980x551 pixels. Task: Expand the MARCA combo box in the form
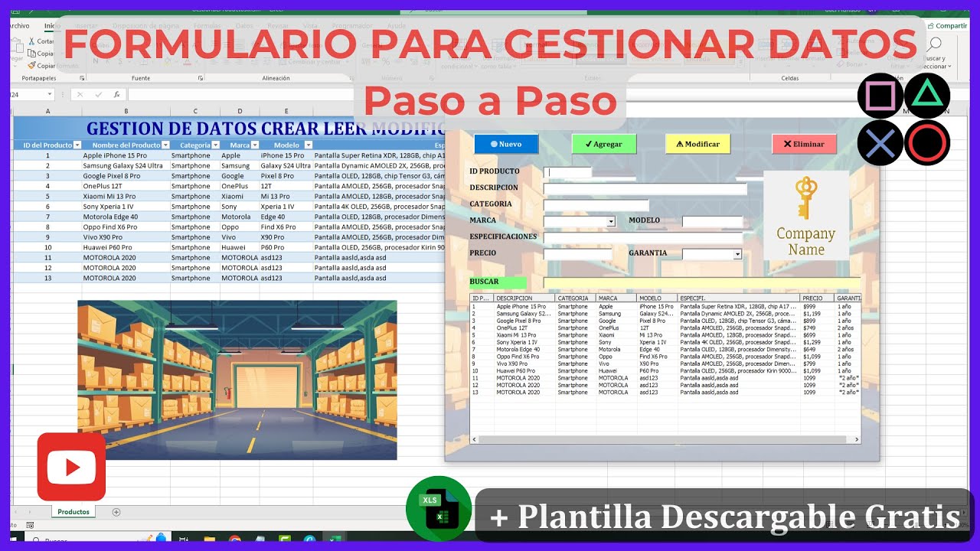pyautogui.click(x=611, y=222)
